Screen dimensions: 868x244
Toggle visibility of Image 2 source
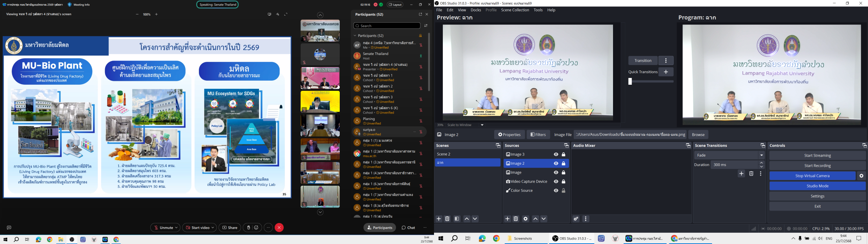(x=556, y=163)
